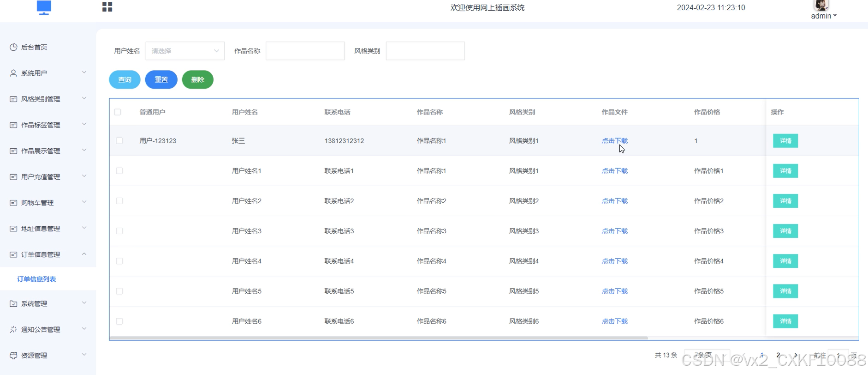Open 详情 for the 用户姓名3 row
This screenshot has width=868, height=375.
pyautogui.click(x=785, y=231)
